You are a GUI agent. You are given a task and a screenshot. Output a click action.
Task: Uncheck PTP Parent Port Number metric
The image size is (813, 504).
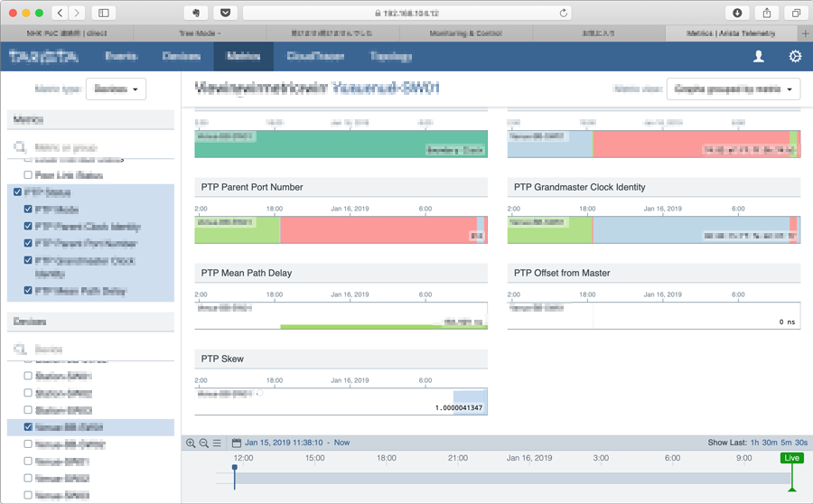(28, 243)
